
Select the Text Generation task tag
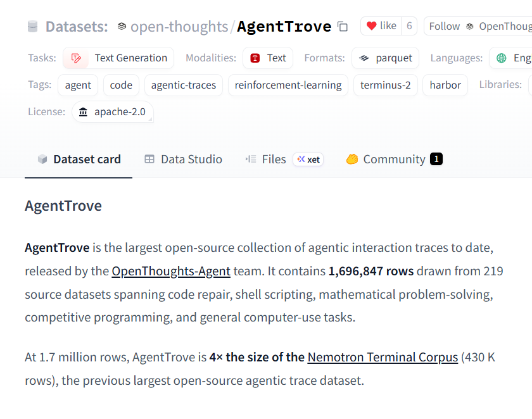pyautogui.click(x=118, y=58)
